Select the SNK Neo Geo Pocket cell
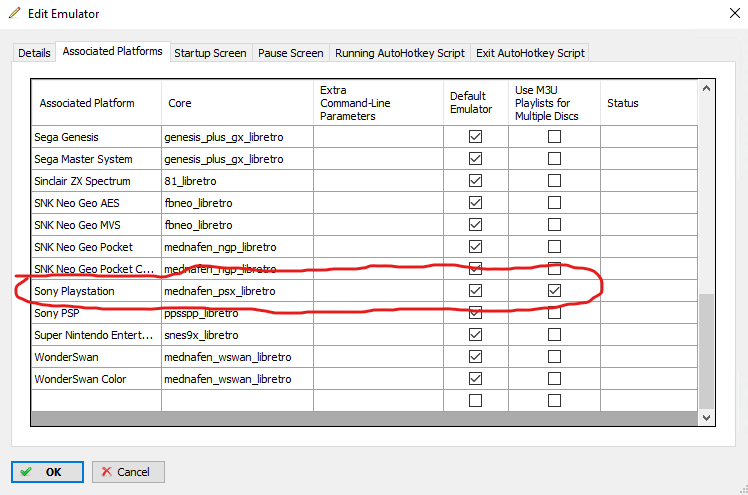Screen dimensions: 748x495 [96, 247]
